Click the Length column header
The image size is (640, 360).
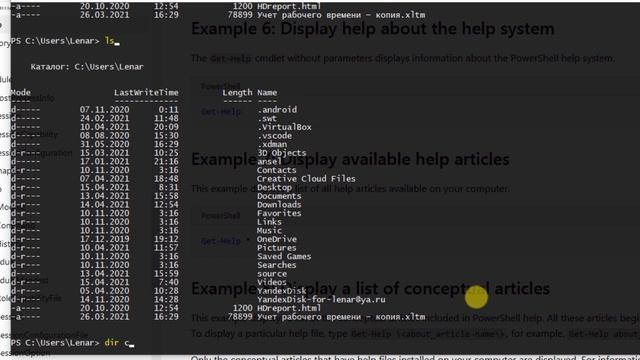(237, 93)
